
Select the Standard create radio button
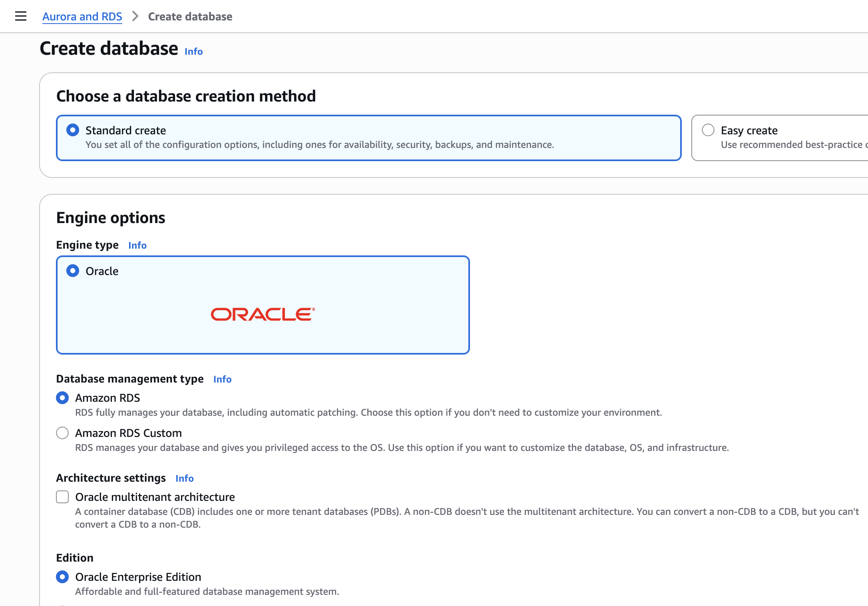tap(73, 130)
